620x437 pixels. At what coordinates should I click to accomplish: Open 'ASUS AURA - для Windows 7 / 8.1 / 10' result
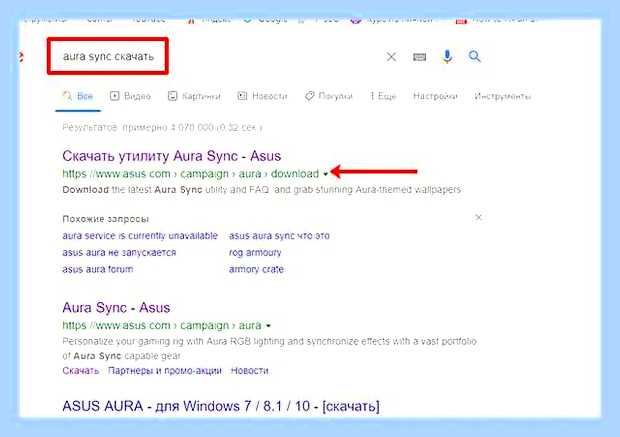[221, 406]
